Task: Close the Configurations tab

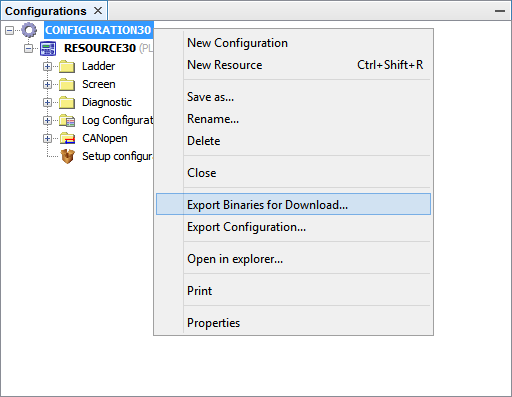Action: tap(98, 11)
